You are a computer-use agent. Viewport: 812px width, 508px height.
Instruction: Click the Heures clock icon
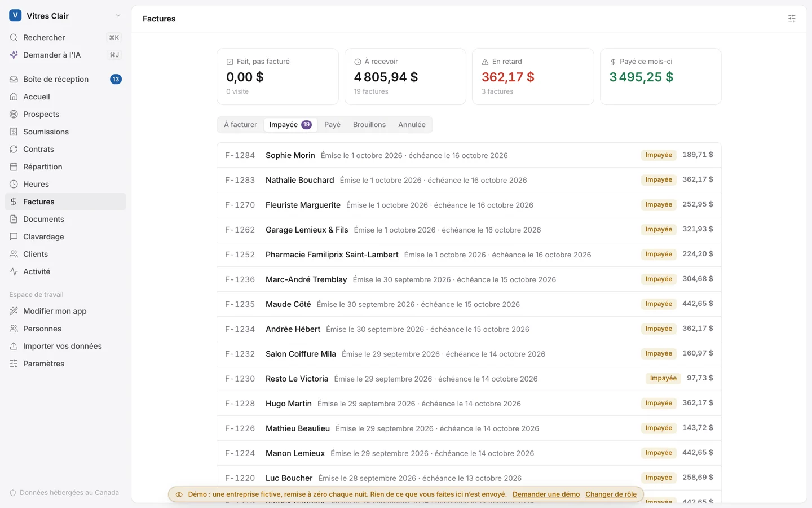coord(14,184)
